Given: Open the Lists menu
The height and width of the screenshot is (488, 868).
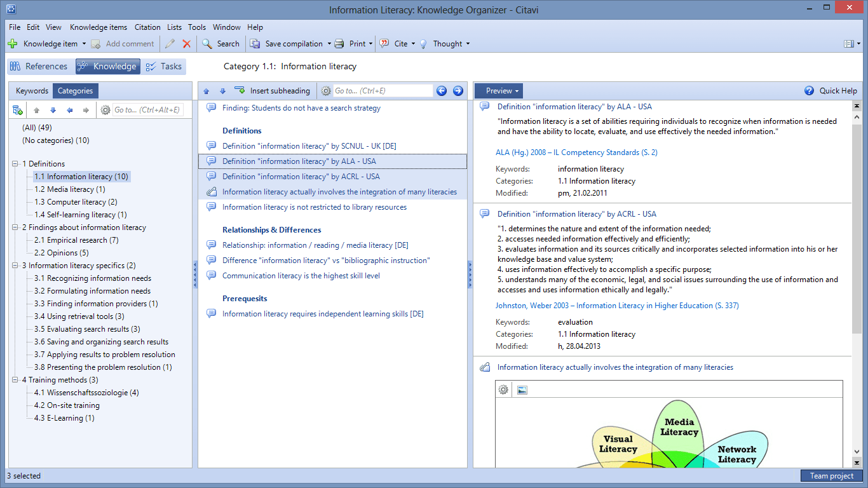Looking at the screenshot, I should click(174, 27).
